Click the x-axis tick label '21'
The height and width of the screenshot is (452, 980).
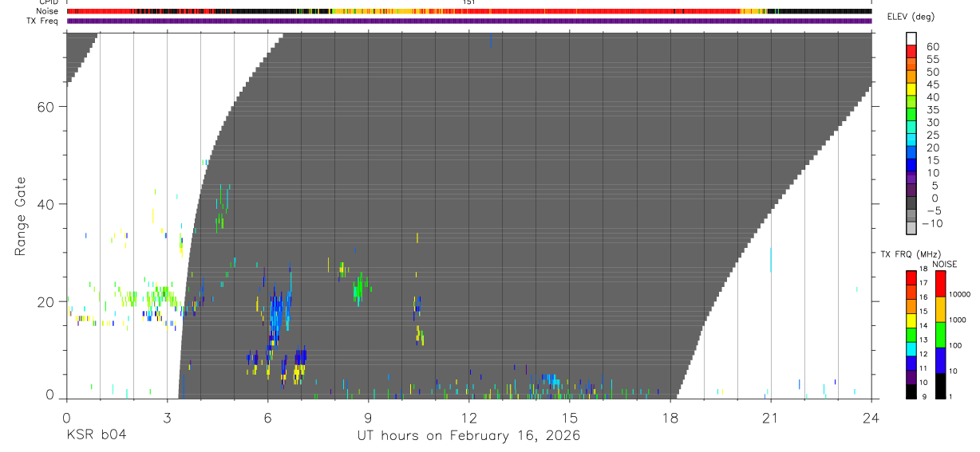[771, 417]
